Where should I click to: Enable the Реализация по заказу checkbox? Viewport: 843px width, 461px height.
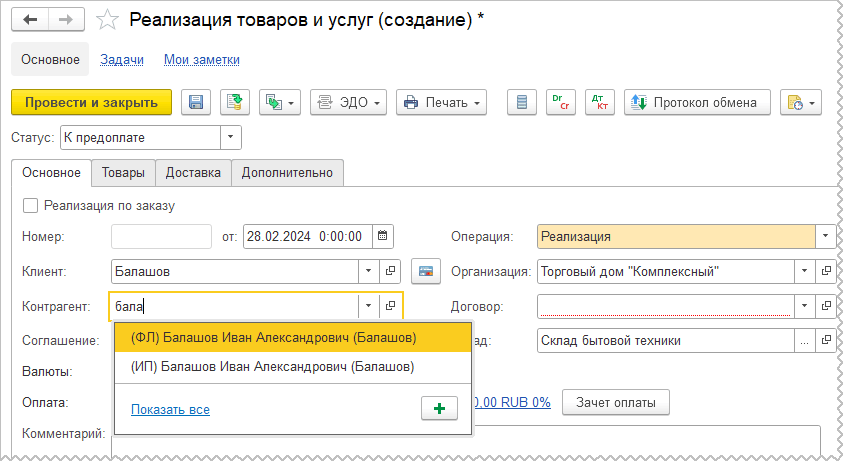[x=30, y=205]
